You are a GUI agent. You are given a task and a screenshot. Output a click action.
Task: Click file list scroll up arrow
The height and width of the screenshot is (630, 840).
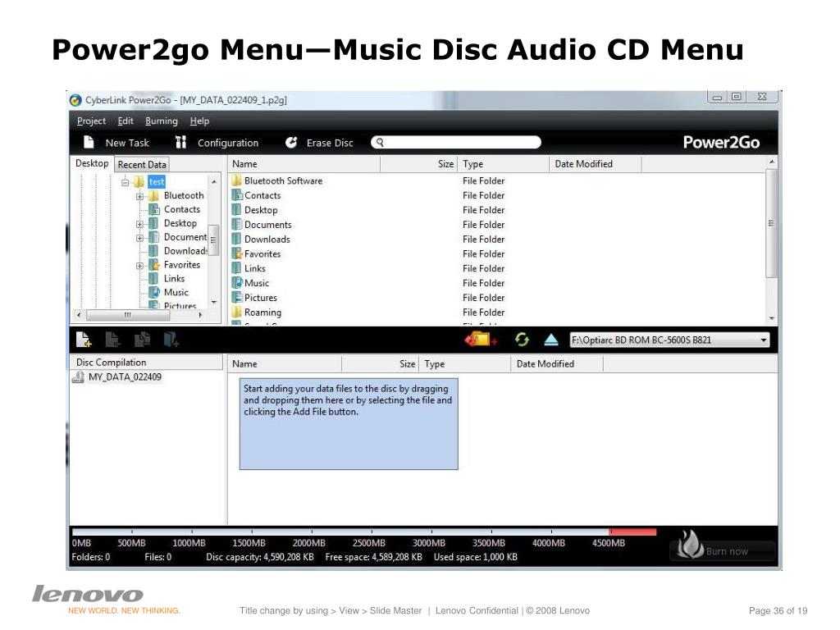click(x=771, y=162)
